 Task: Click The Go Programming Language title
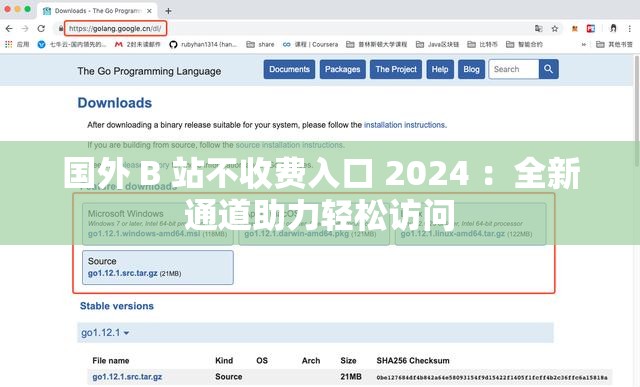point(149,71)
